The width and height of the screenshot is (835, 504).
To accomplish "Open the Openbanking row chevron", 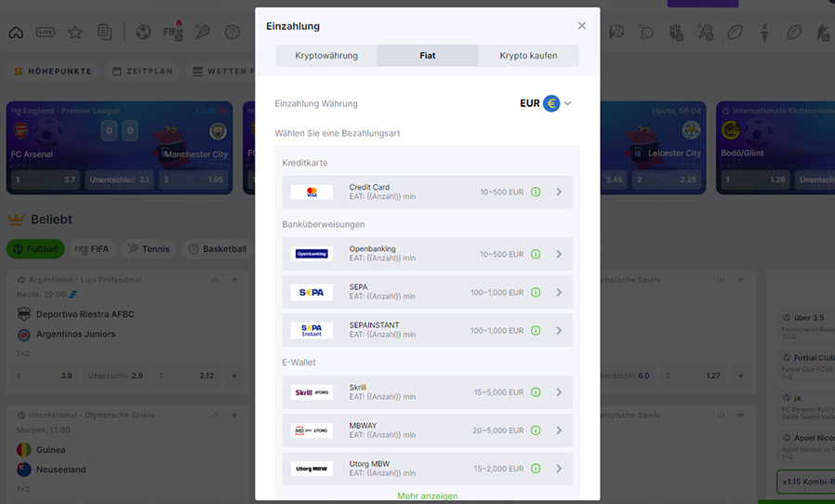I will [559, 254].
